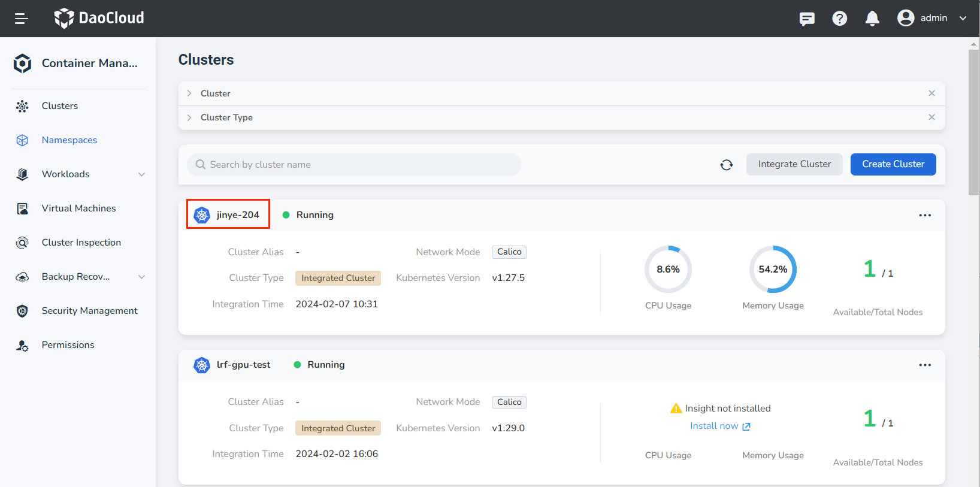Open the admin user dropdown
This screenshot has height=487, width=980.
click(932, 18)
